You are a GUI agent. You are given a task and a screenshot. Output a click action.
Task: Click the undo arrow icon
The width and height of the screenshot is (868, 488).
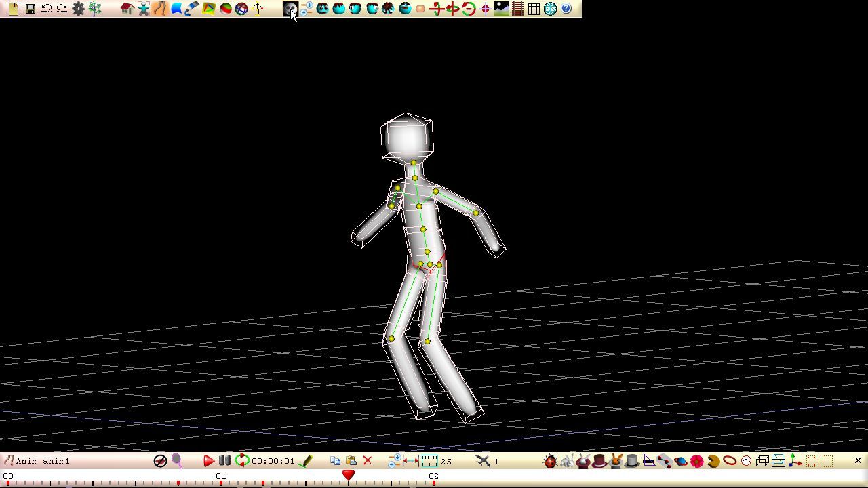46,9
